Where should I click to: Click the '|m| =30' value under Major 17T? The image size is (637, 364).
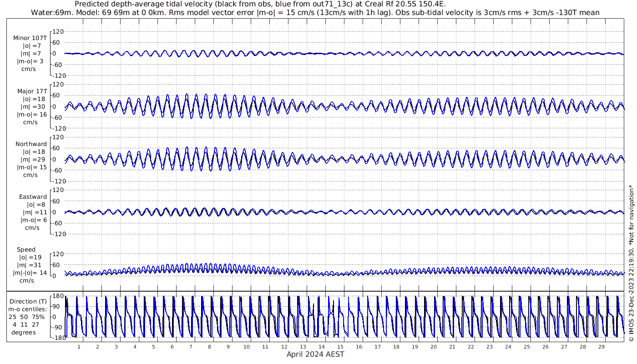pos(31,107)
